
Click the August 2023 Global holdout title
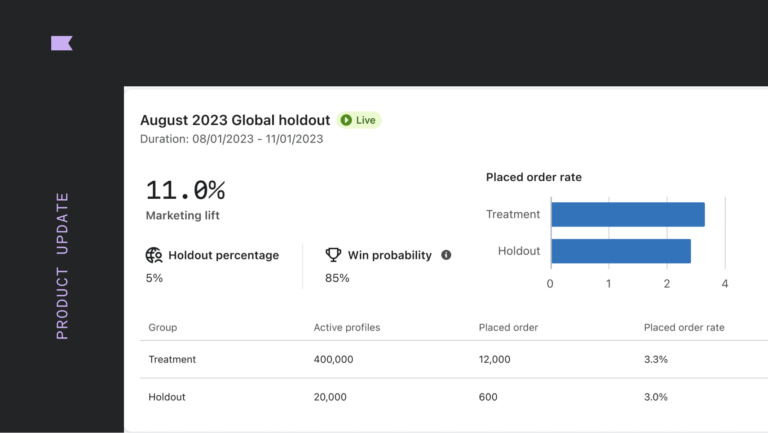(235, 120)
